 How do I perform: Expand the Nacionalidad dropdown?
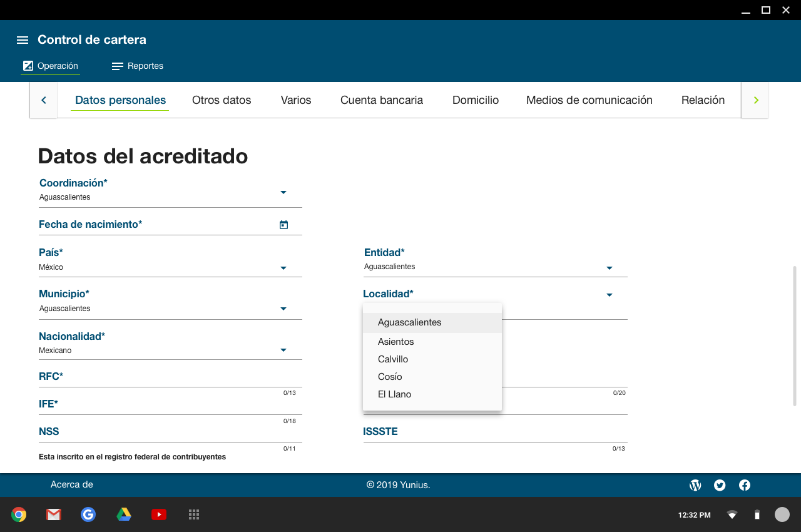283,350
